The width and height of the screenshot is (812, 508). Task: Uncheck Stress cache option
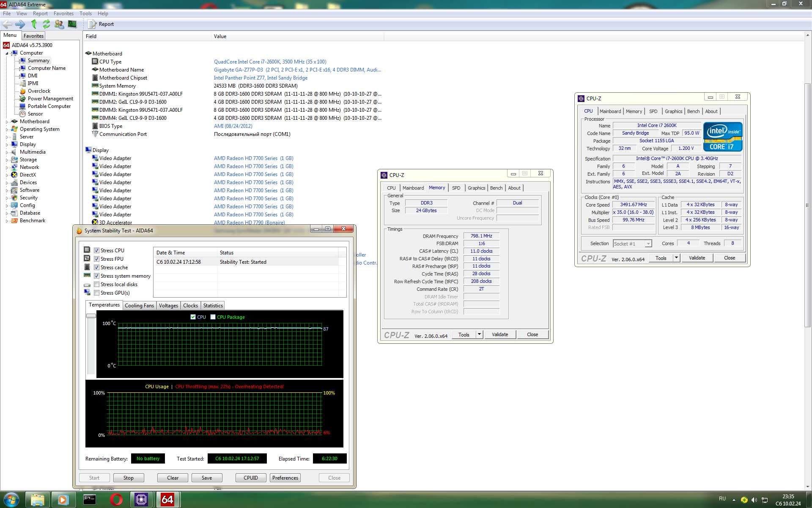click(x=96, y=267)
